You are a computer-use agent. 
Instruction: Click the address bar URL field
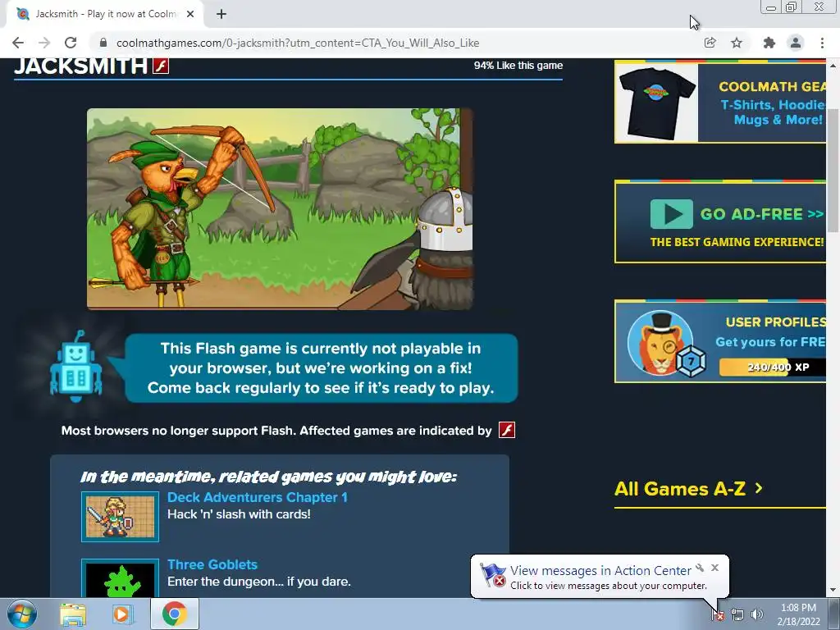click(x=396, y=43)
